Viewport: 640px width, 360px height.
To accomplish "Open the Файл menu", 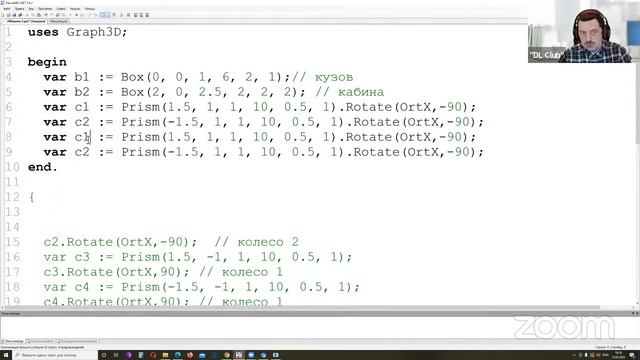I will point(7,9).
